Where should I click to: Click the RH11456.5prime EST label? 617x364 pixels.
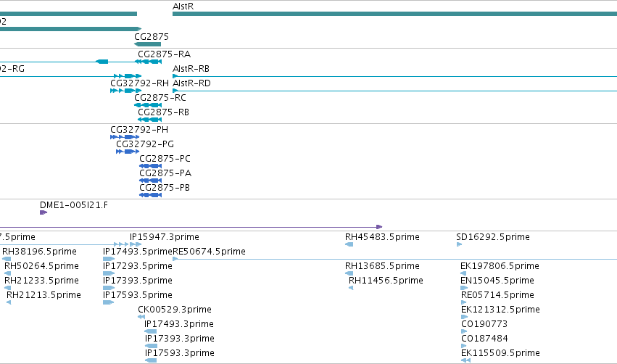click(386, 281)
